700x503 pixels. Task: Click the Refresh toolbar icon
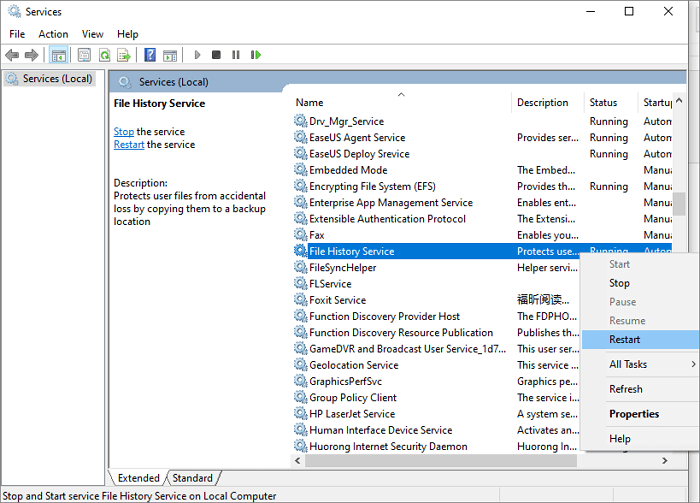(x=104, y=55)
